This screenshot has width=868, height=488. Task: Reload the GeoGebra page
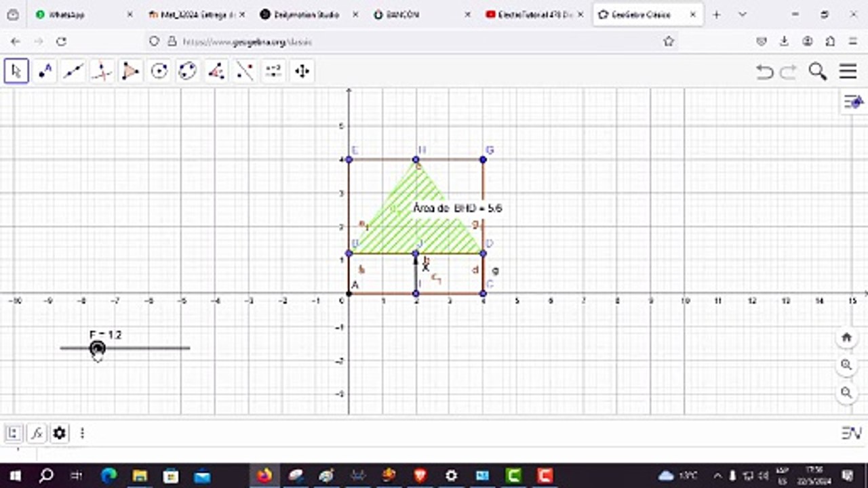coord(61,41)
